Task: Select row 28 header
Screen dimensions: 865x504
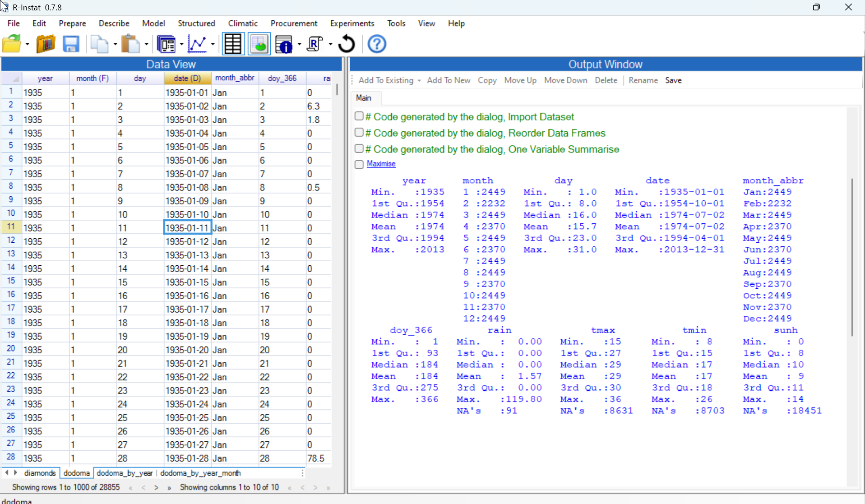Action: coord(11,458)
